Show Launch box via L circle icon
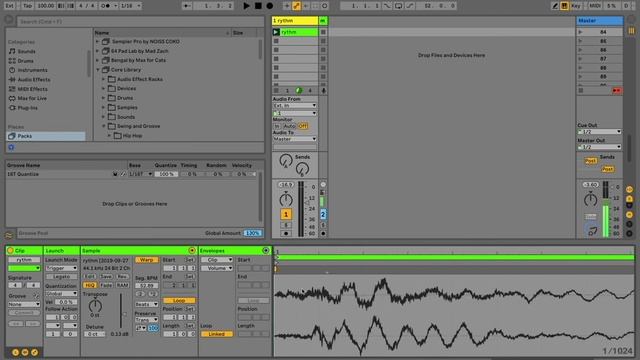This screenshot has height=360, width=640. pyautogui.click(x=16, y=352)
